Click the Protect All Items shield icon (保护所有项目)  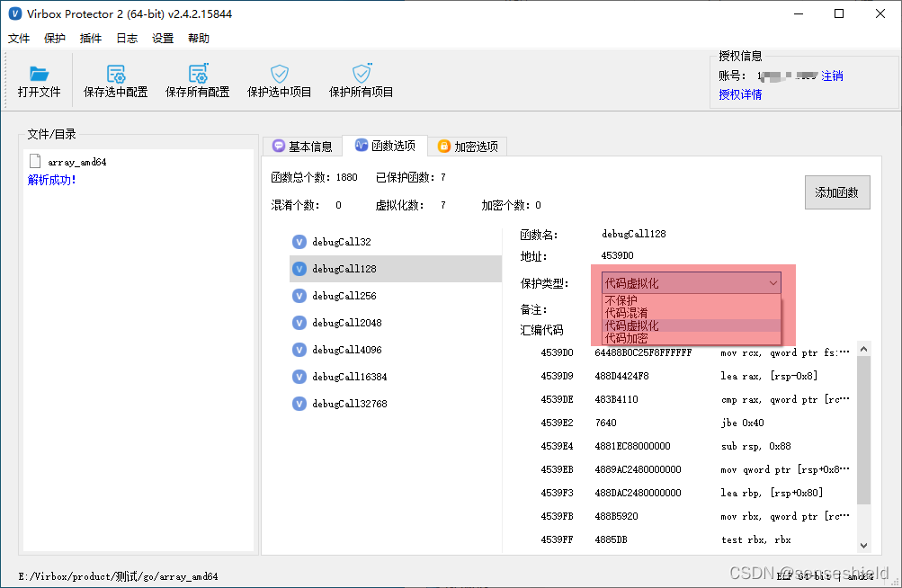362,73
